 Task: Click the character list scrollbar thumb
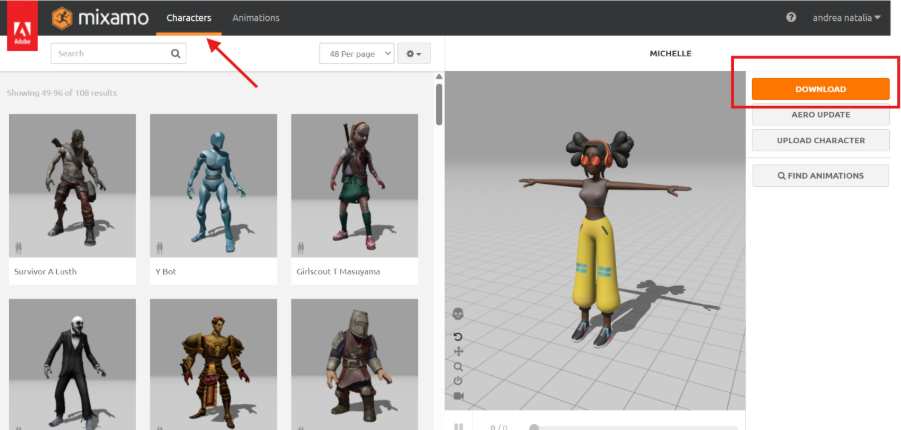pos(439,104)
